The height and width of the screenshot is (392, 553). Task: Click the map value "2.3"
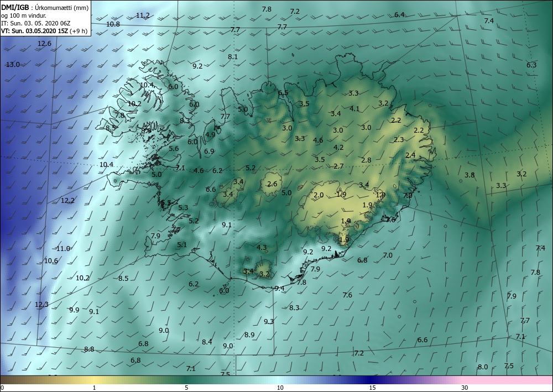(x=399, y=139)
